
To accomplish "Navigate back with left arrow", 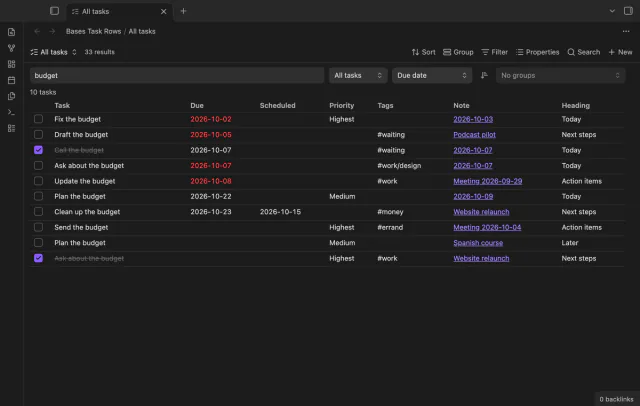I will point(37,31).
